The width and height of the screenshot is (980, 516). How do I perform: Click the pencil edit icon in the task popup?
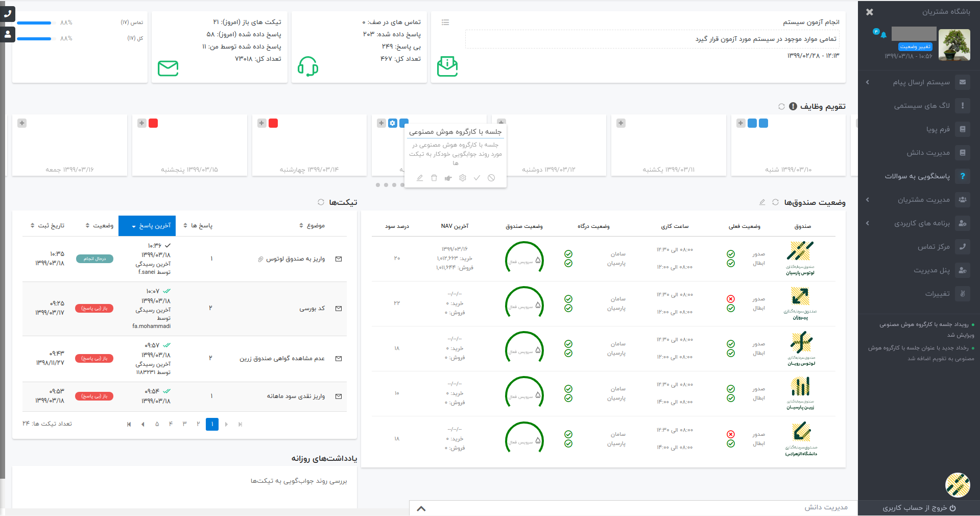click(x=420, y=178)
